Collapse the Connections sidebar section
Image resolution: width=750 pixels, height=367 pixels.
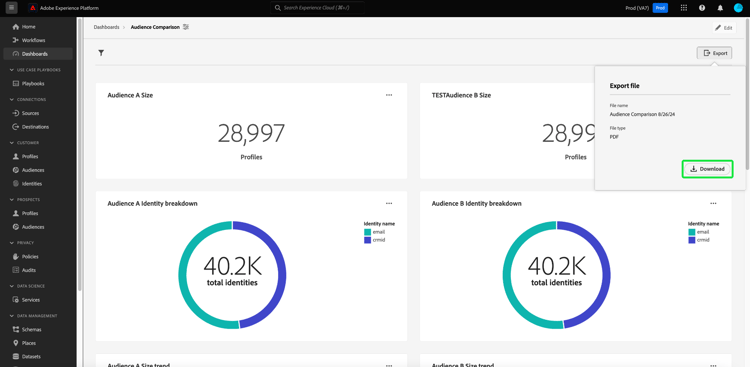(12, 100)
